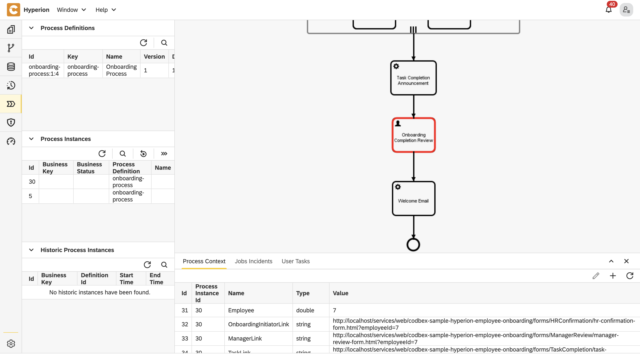Click the manager-review-form URL value
Image resolution: width=640 pixels, height=364 pixels.
click(x=476, y=339)
